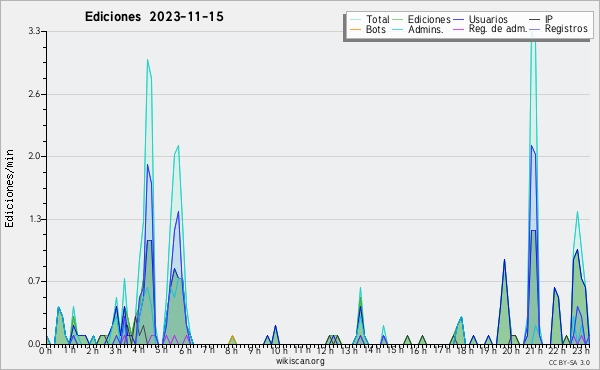Click the y-axis value 3.3
This screenshot has height=370, width=600.
tap(34, 31)
